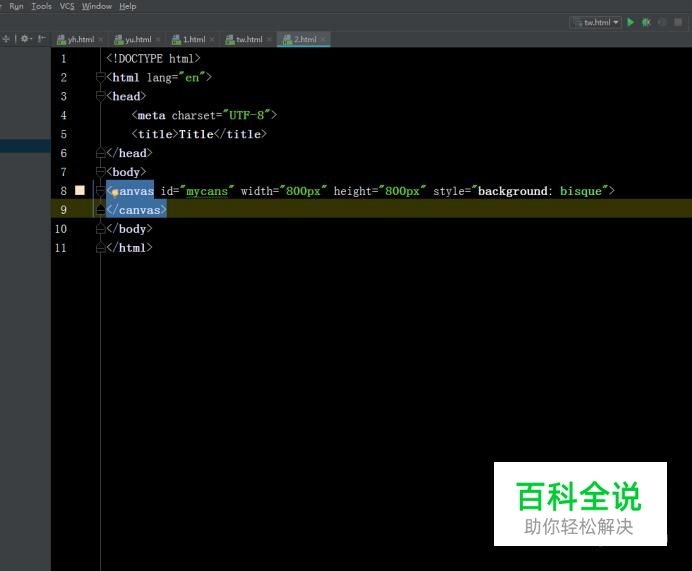Click line number 1 in gutter
The height and width of the screenshot is (571, 692).
click(64, 59)
